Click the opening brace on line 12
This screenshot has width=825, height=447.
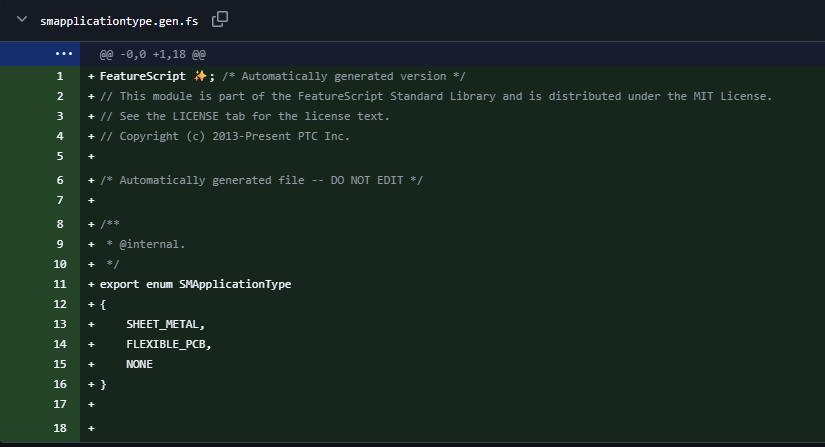103,304
